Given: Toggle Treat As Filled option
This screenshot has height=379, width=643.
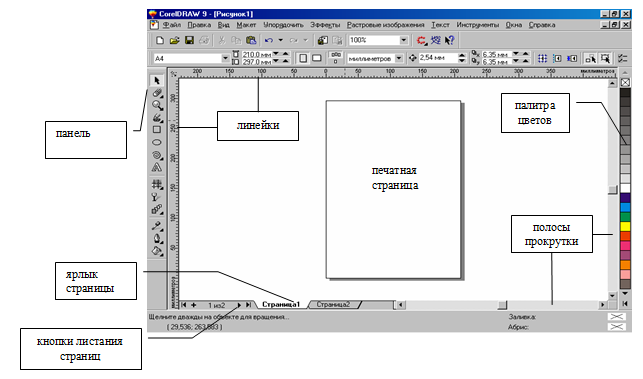Looking at the screenshot, I should pyautogui.click(x=605, y=59).
